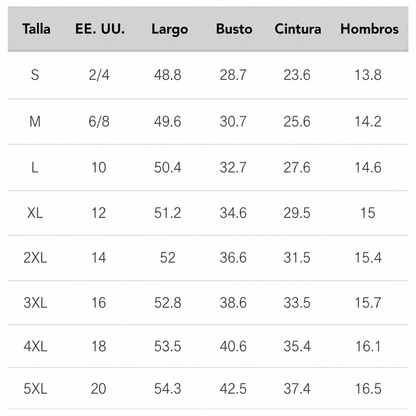
Task: Click the Talla column header
Action: pos(36,29)
